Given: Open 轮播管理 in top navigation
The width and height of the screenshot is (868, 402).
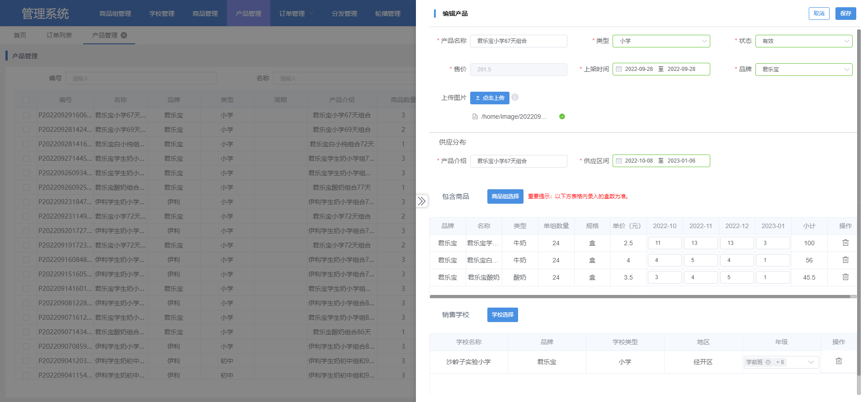Looking at the screenshot, I should 388,14.
